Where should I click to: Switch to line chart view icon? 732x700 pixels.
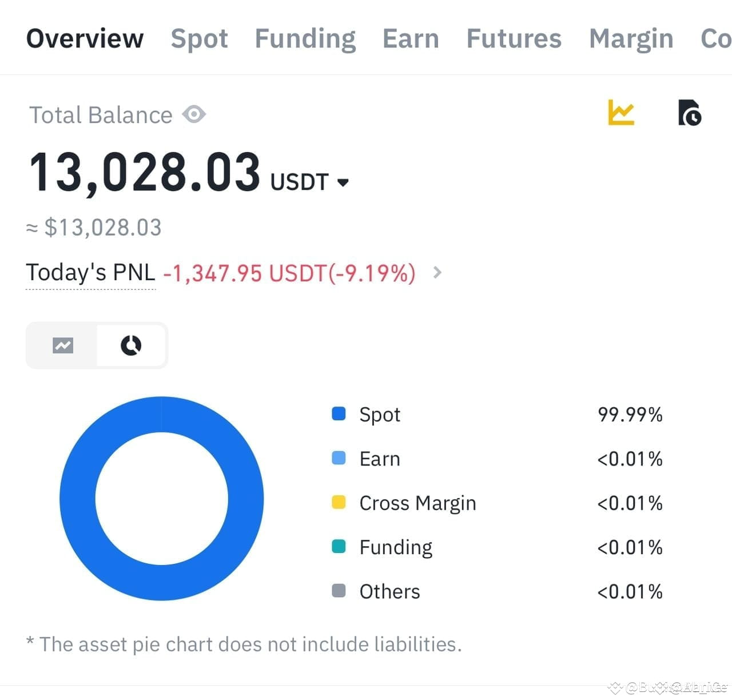pos(63,345)
